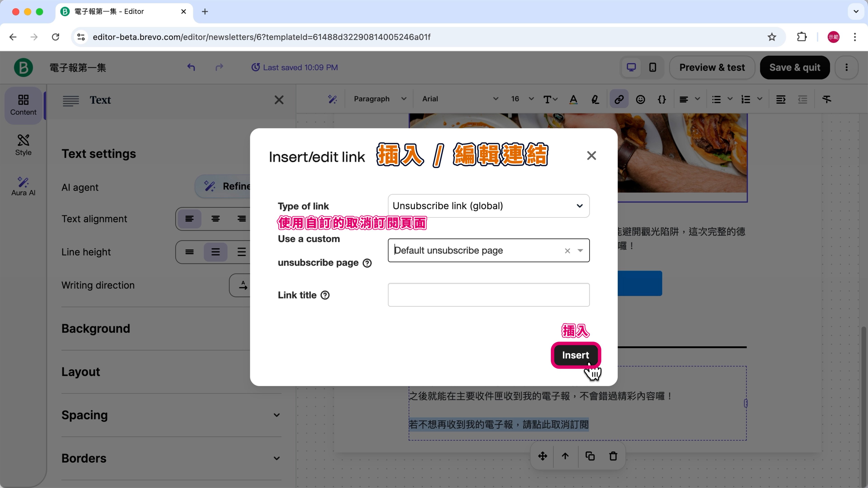The height and width of the screenshot is (488, 868).
Task: Click the insert link toolbar icon
Action: (619, 99)
